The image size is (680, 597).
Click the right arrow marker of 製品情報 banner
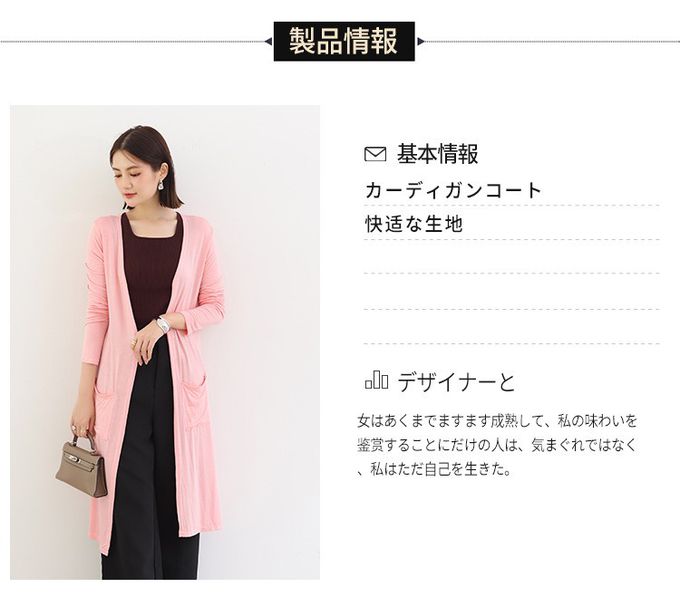click(x=420, y=42)
